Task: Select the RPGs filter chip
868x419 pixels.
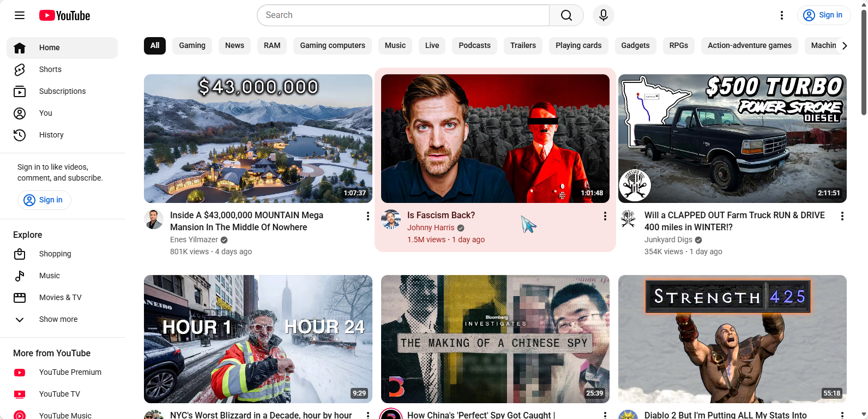Action: [679, 46]
